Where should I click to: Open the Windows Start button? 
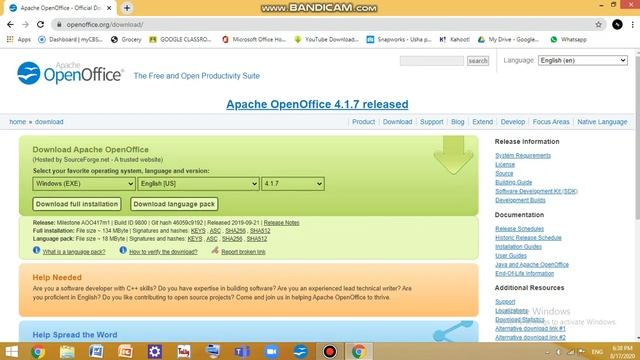11,351
